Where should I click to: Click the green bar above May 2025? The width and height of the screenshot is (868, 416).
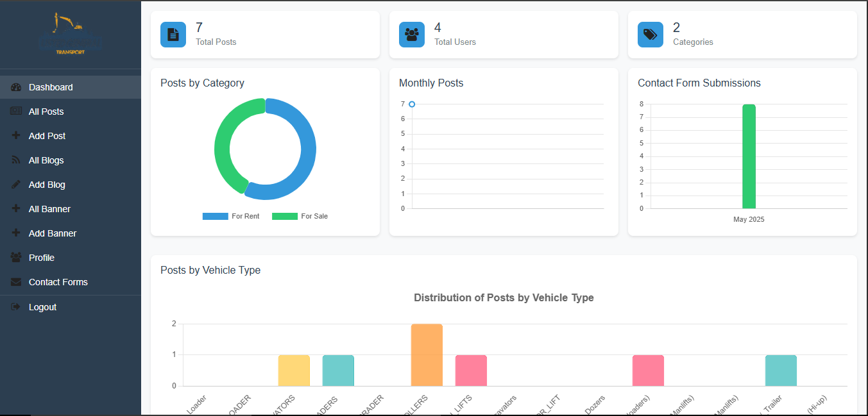point(749,156)
